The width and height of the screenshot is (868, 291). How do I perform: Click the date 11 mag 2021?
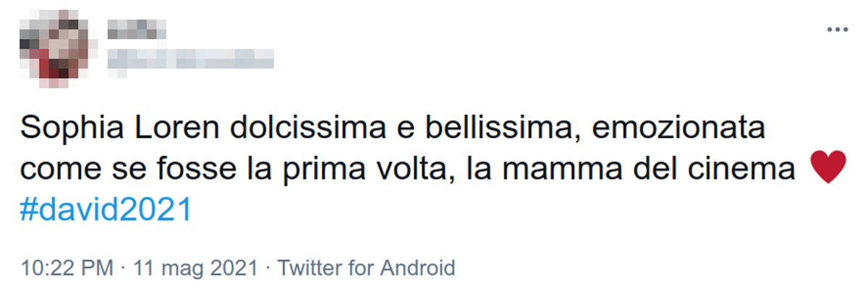click(x=194, y=268)
